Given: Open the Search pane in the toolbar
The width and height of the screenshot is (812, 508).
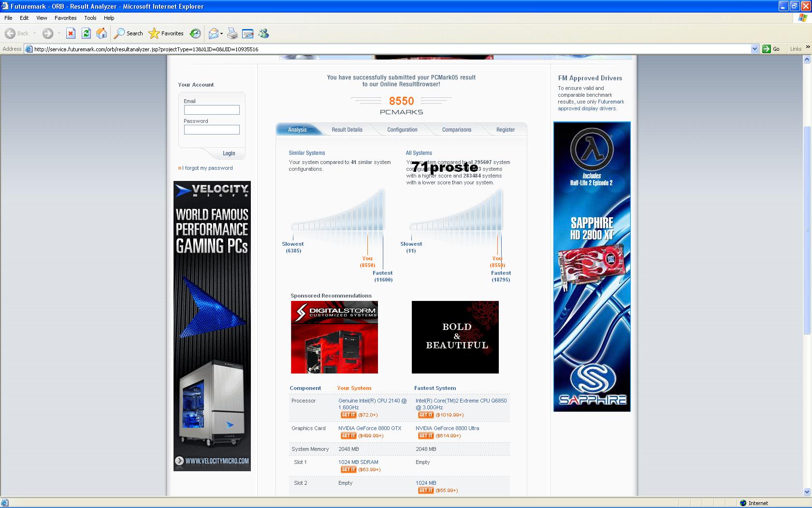Looking at the screenshot, I should tap(129, 33).
